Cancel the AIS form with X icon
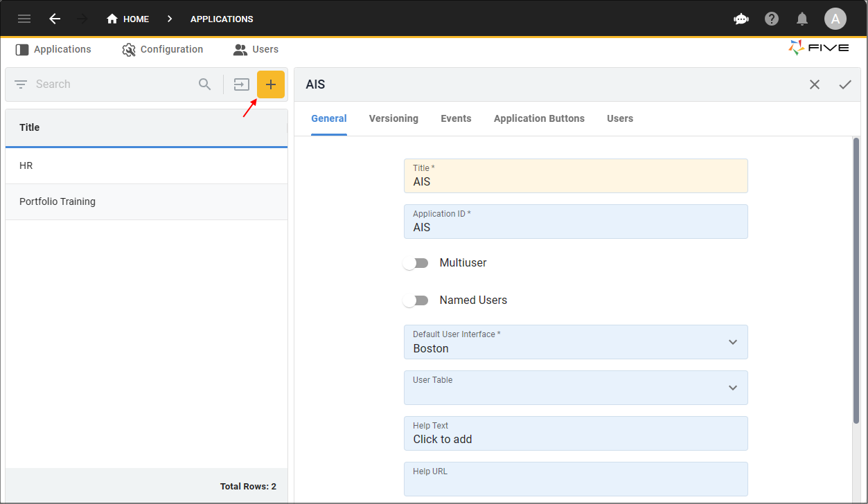Image resolution: width=868 pixels, height=504 pixels. (x=815, y=84)
